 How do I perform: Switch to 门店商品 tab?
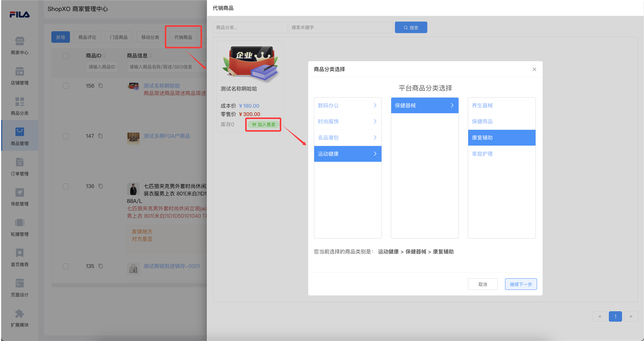coord(119,37)
